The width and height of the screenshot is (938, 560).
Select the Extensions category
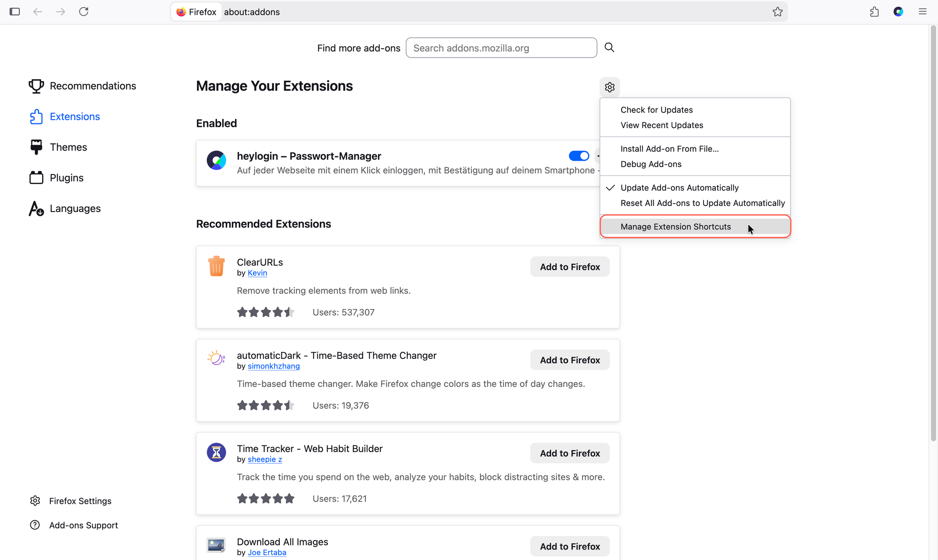(x=65, y=117)
